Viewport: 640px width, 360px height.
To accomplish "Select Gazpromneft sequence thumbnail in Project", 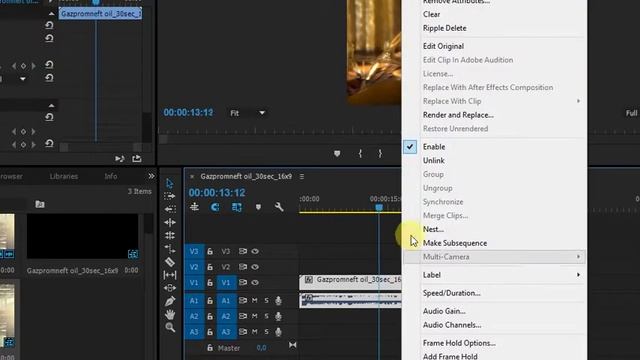I will pyautogui.click(x=82, y=236).
